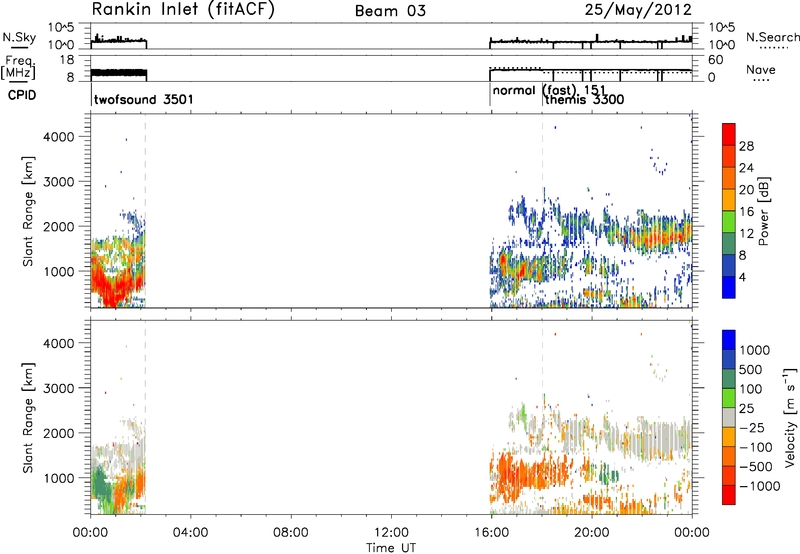Click the 'Rankin Inlet (fitACF)' title text
Viewport: 800px width, 554px height.
[183, 10]
